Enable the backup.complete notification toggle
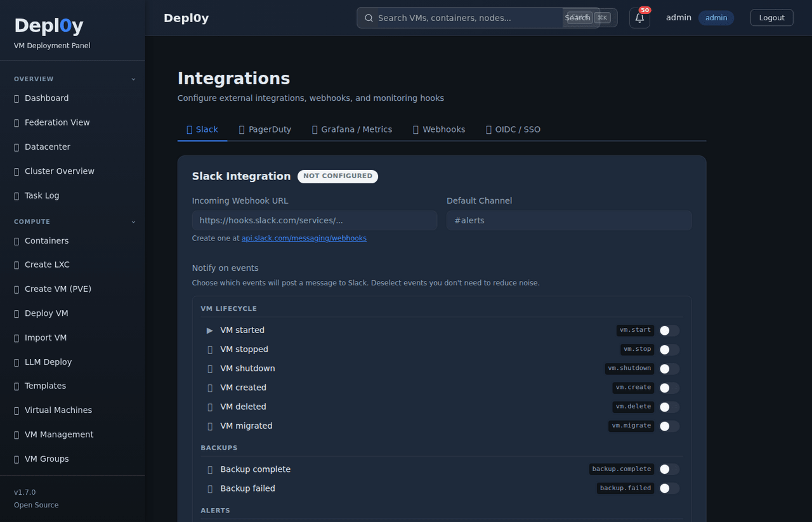The image size is (812, 522). pos(669,469)
